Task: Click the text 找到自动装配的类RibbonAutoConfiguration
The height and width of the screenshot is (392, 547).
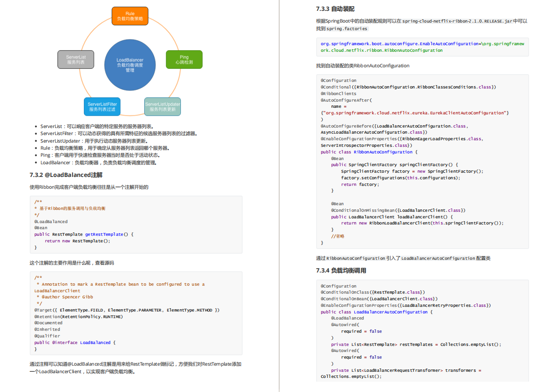Action: (x=363, y=66)
